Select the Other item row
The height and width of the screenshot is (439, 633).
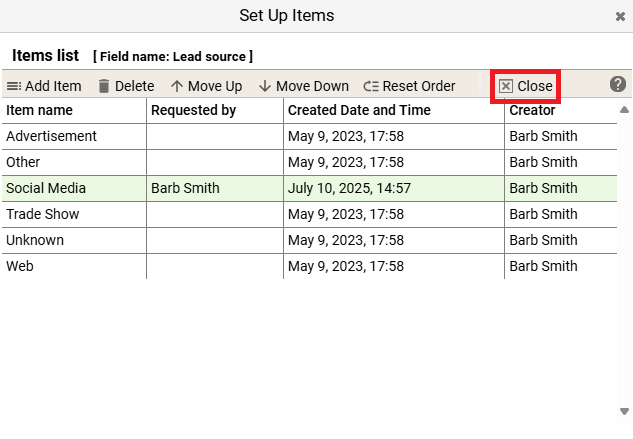(309, 162)
